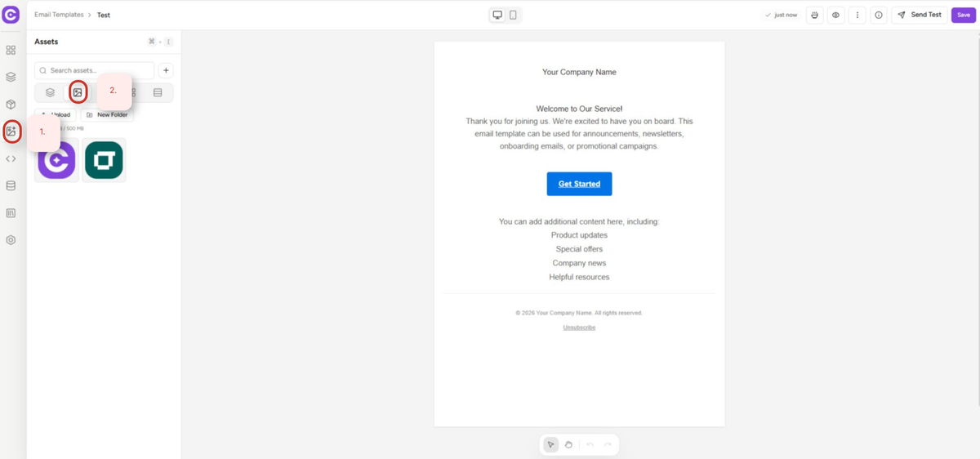Screen dimensions: 980x459
Task: Go to the Email Templates breadcrumb
Action: click(59, 15)
